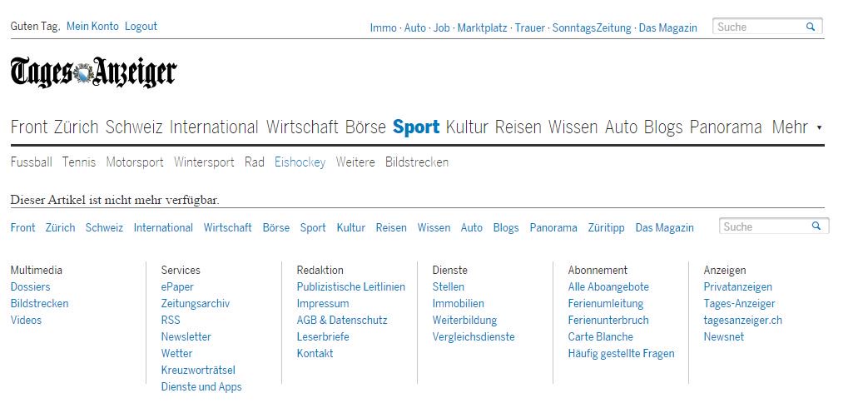
Task: Open Zeitungsarchiv under Services
Action: pos(196,303)
